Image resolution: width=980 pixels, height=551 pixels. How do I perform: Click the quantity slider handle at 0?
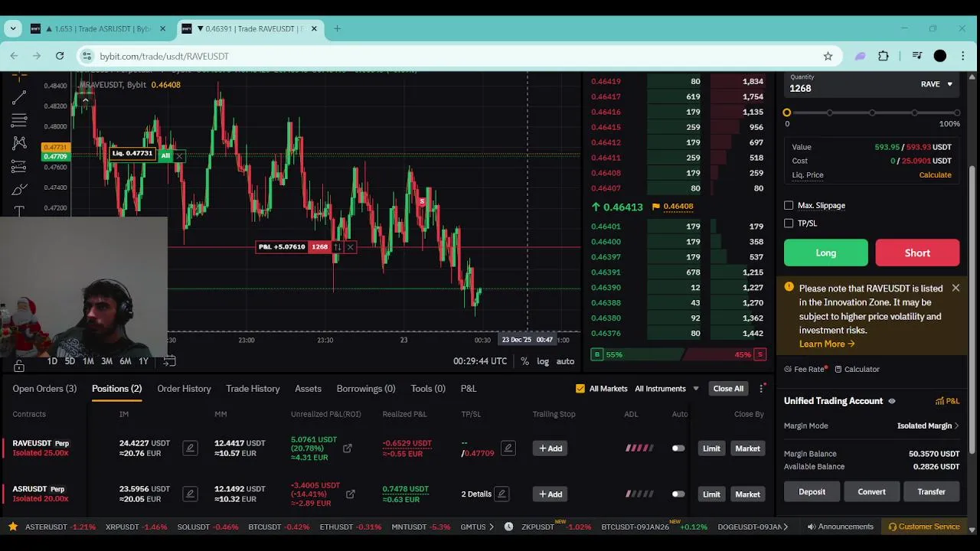click(787, 112)
